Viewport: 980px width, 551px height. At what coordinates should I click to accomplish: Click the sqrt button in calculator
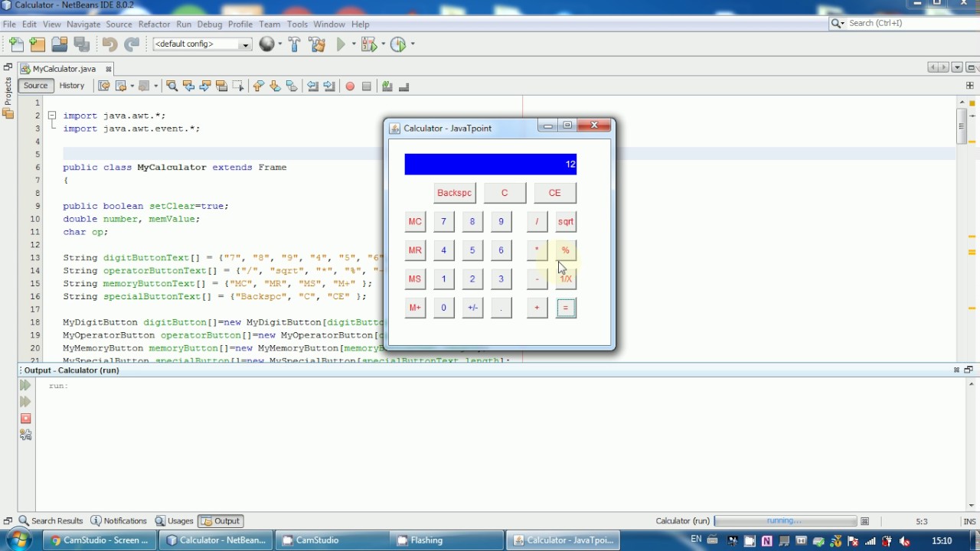[566, 222]
